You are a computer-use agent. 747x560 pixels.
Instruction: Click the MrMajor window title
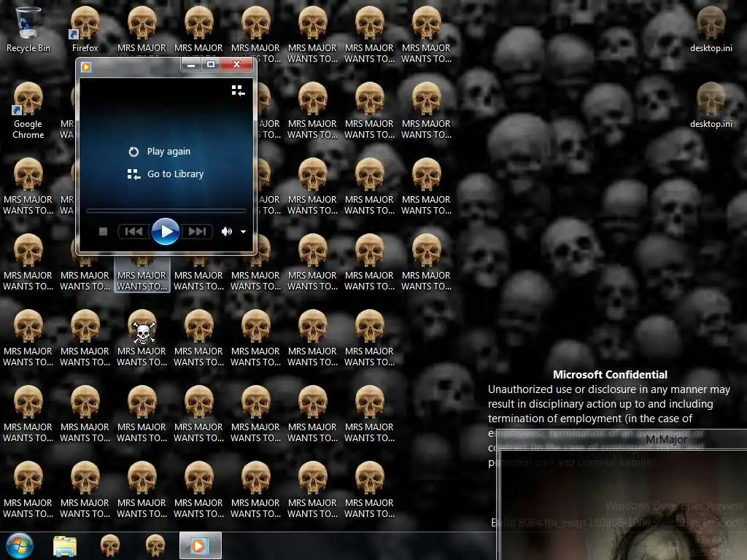pyautogui.click(x=666, y=440)
